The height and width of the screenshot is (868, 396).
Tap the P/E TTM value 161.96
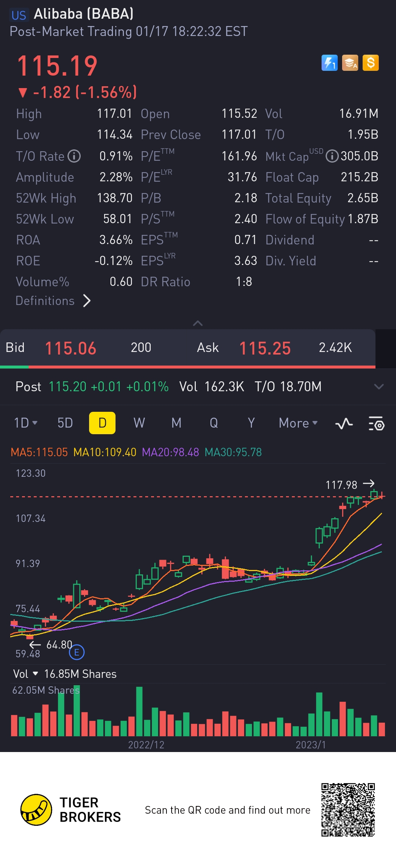(x=239, y=156)
